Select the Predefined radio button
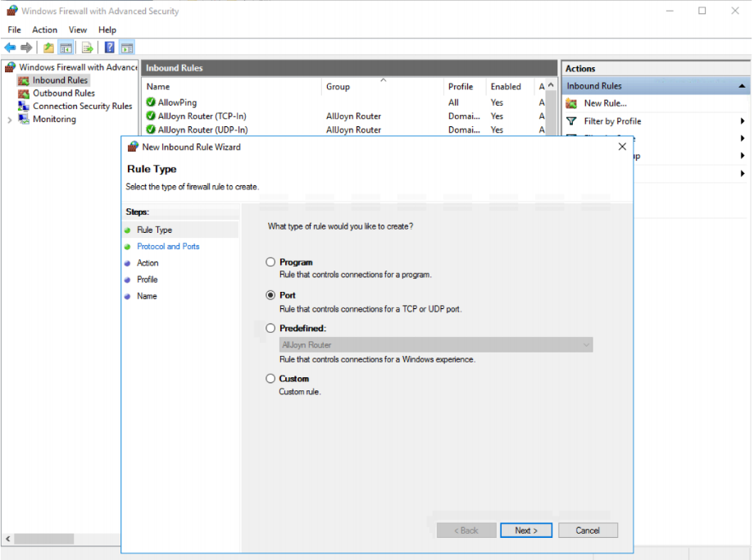 coord(270,328)
